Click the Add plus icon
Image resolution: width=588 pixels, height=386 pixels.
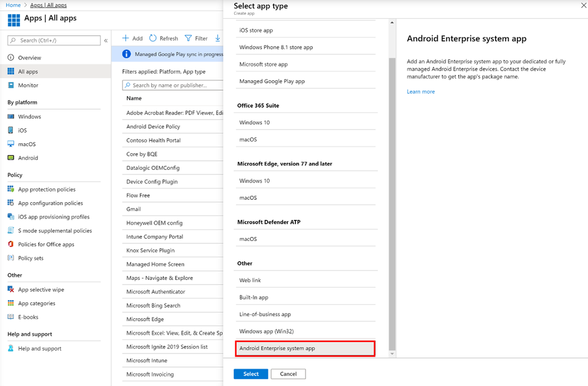(x=125, y=38)
